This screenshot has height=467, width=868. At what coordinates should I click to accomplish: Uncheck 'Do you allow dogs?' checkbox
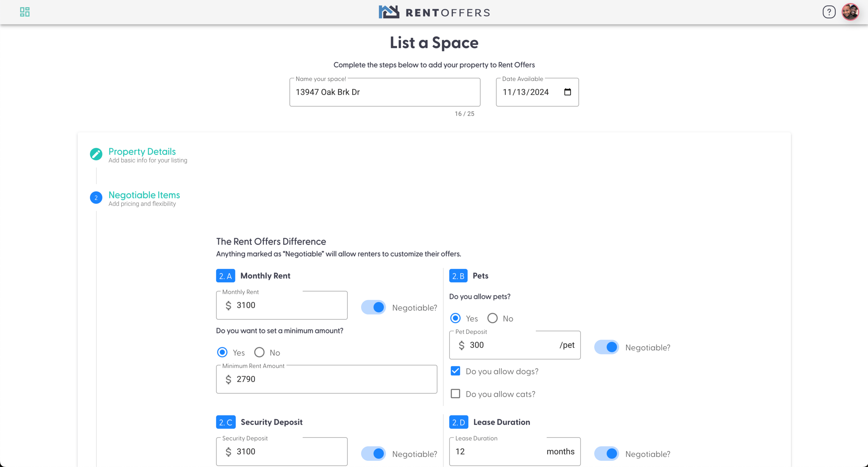(455, 371)
